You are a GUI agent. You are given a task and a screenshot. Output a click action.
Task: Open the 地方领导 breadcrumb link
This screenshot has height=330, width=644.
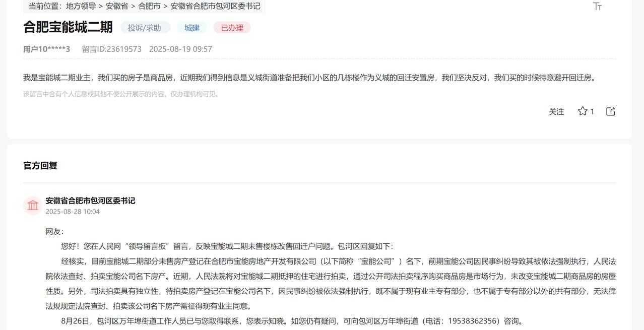81,6
